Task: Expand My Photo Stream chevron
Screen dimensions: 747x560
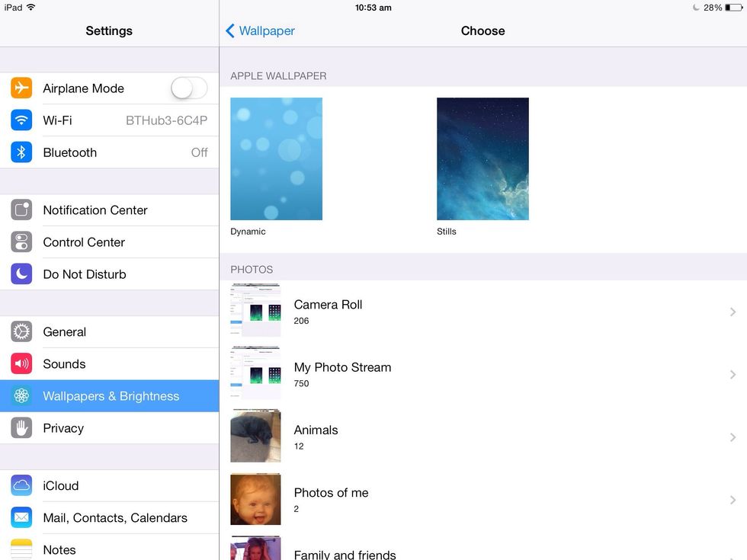Action: coord(733,374)
